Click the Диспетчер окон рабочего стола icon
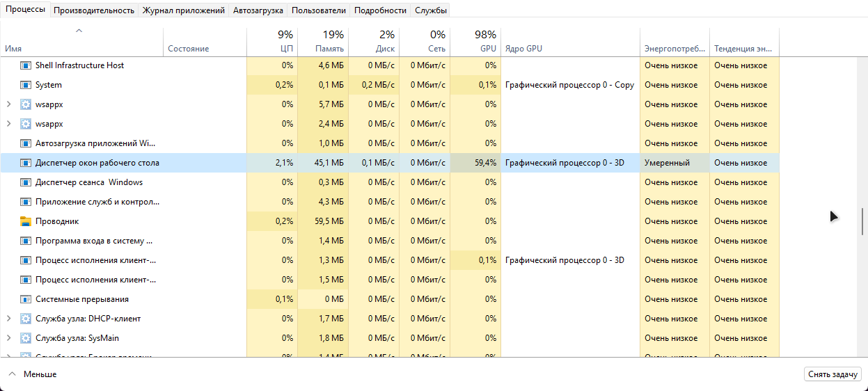This screenshot has width=868, height=391. click(26, 163)
